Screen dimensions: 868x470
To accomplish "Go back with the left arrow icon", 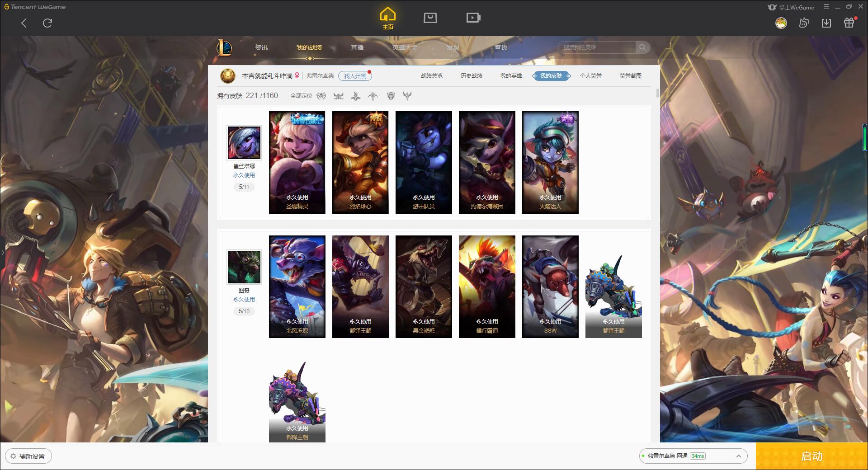I will 24,23.
